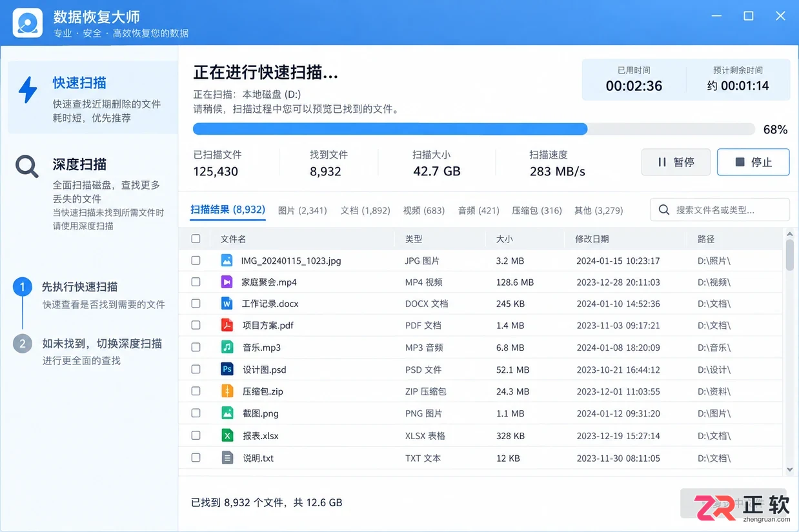Toggle the select-all checkbox in header
Image resolution: width=799 pixels, height=532 pixels.
click(x=196, y=239)
